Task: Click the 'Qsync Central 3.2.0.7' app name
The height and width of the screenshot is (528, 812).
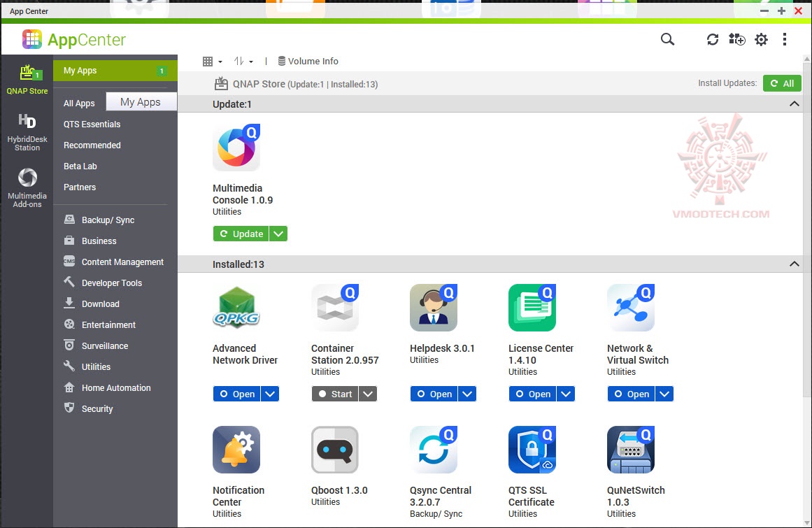Action: [x=441, y=496]
